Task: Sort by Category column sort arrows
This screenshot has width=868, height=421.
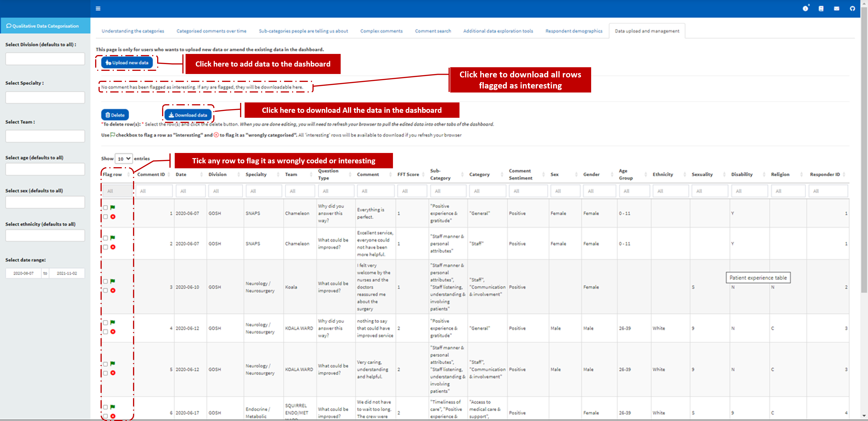Action: tap(502, 175)
